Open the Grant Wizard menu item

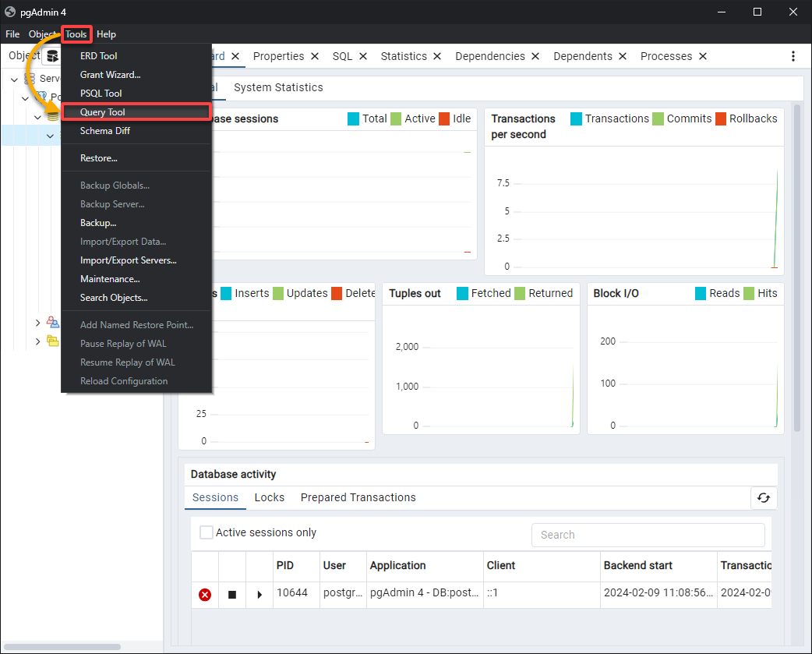[x=136, y=75]
